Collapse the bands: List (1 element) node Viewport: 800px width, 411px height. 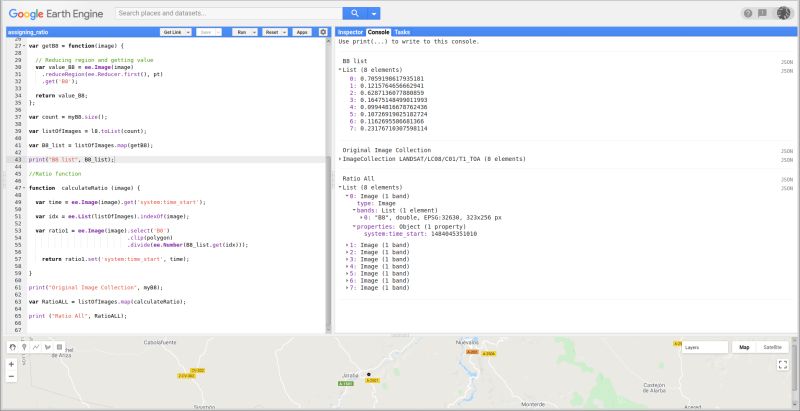[x=354, y=210]
